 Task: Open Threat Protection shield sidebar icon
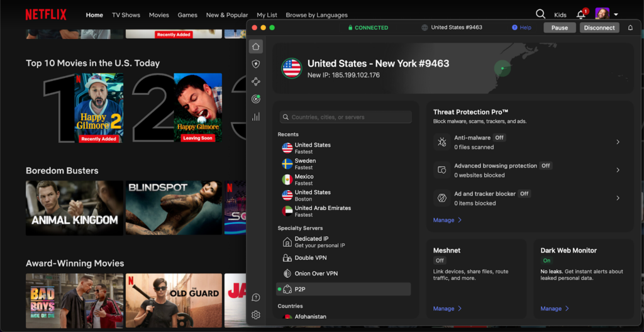click(x=255, y=64)
